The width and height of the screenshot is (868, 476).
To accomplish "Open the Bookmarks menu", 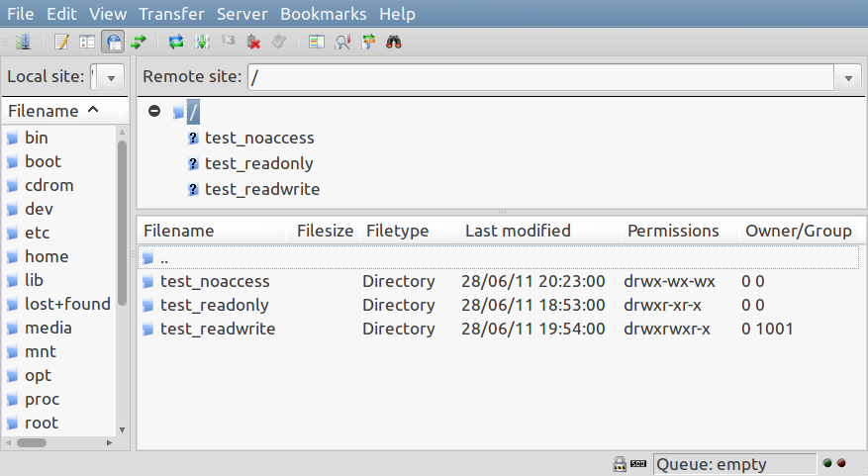I will [x=323, y=14].
